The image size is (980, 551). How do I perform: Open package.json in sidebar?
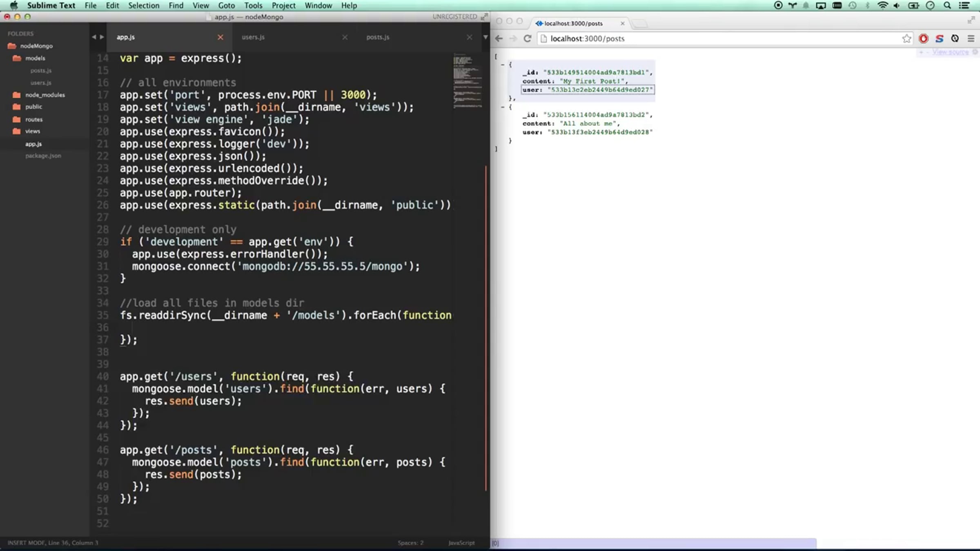(x=43, y=156)
